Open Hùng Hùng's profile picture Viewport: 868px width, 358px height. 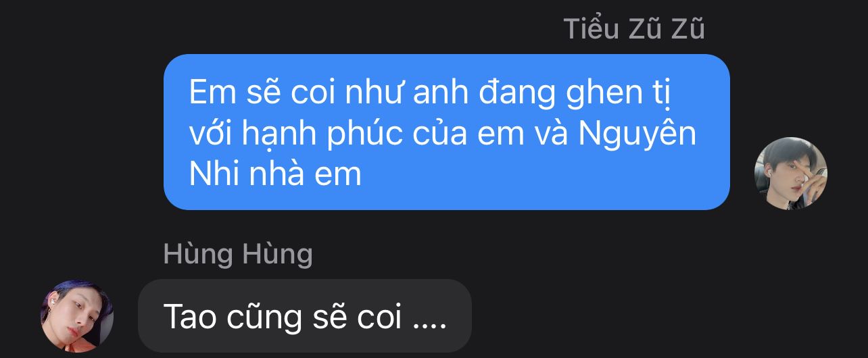(x=78, y=315)
